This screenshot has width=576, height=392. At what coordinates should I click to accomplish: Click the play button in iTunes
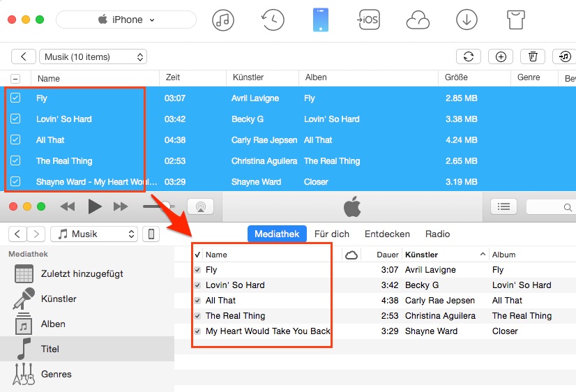[x=94, y=206]
